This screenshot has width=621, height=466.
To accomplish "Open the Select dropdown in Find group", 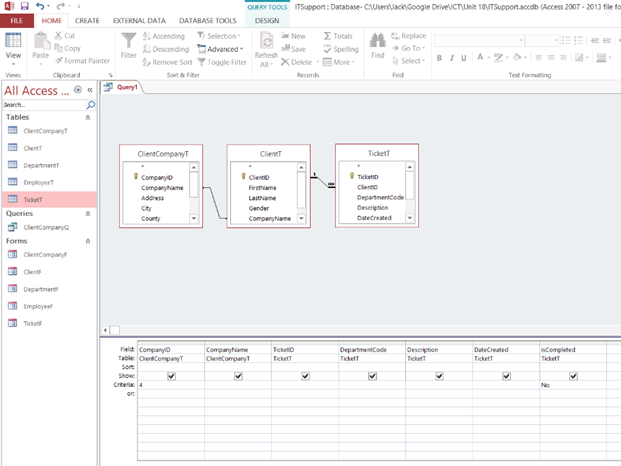I will coord(408,61).
